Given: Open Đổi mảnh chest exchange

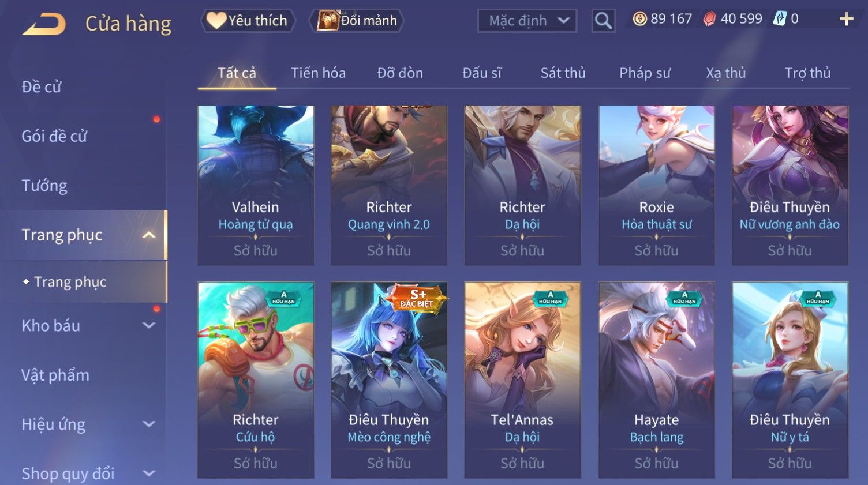Looking at the screenshot, I should click(x=357, y=21).
